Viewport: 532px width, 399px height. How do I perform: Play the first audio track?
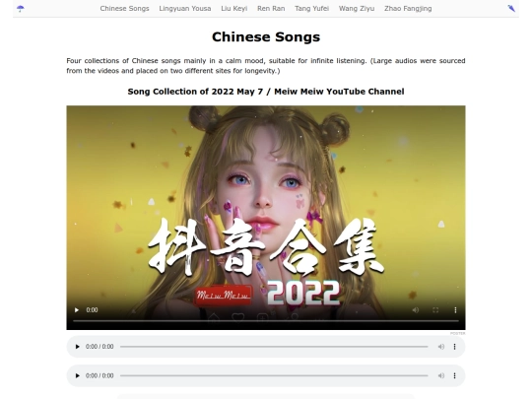click(78, 347)
